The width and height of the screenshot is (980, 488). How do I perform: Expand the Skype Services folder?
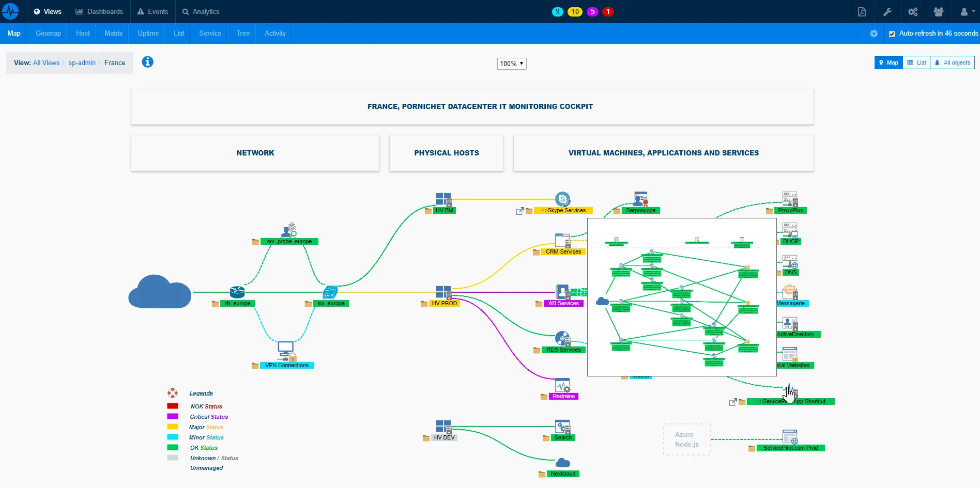coord(529,211)
